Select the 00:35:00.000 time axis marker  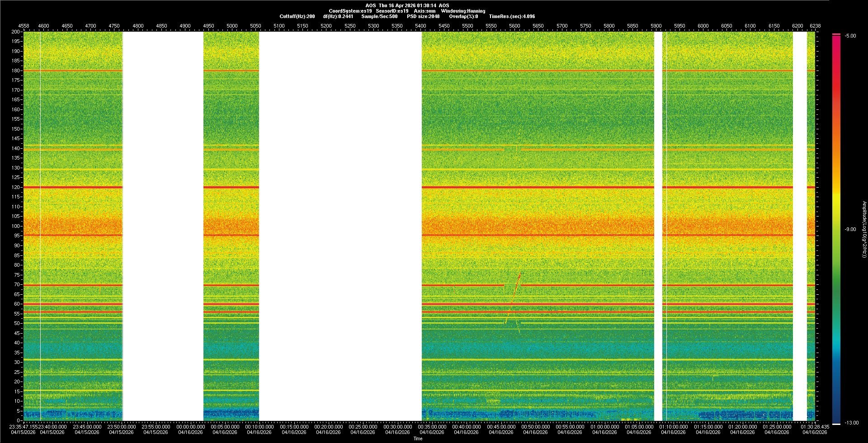[432, 427]
